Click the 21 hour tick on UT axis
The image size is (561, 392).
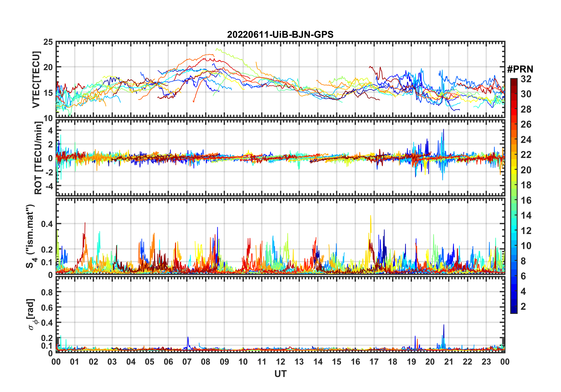tap(449, 362)
